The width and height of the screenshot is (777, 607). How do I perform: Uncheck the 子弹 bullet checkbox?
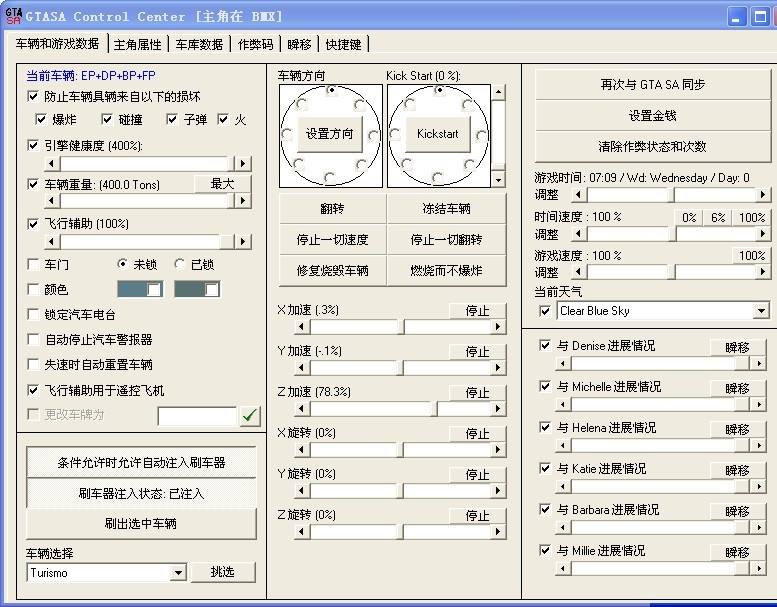coord(172,119)
